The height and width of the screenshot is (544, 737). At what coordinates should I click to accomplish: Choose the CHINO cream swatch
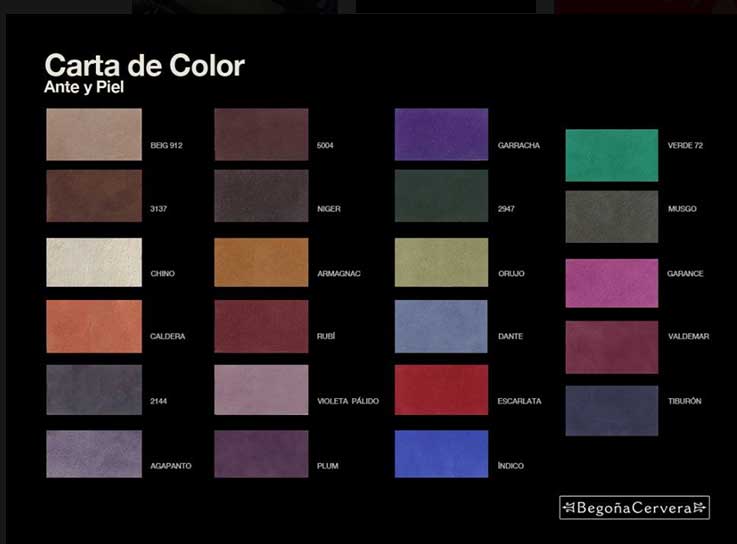[x=94, y=262]
